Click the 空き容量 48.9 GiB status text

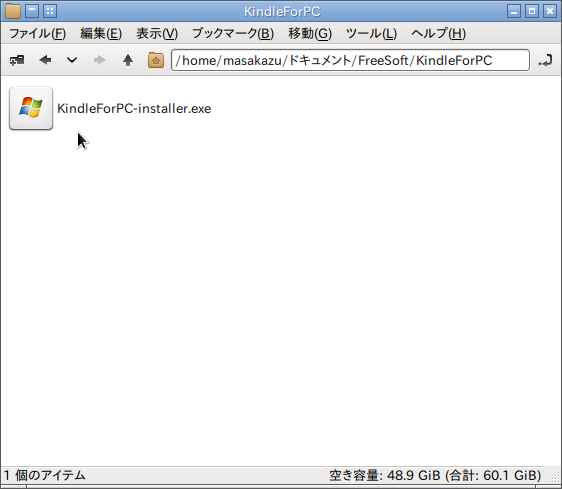[435, 476]
